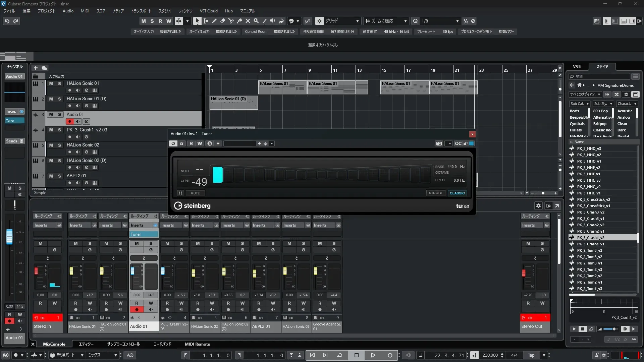Click the Mute tool X icon
The height and width of the screenshot is (362, 644).
coord(248,21)
